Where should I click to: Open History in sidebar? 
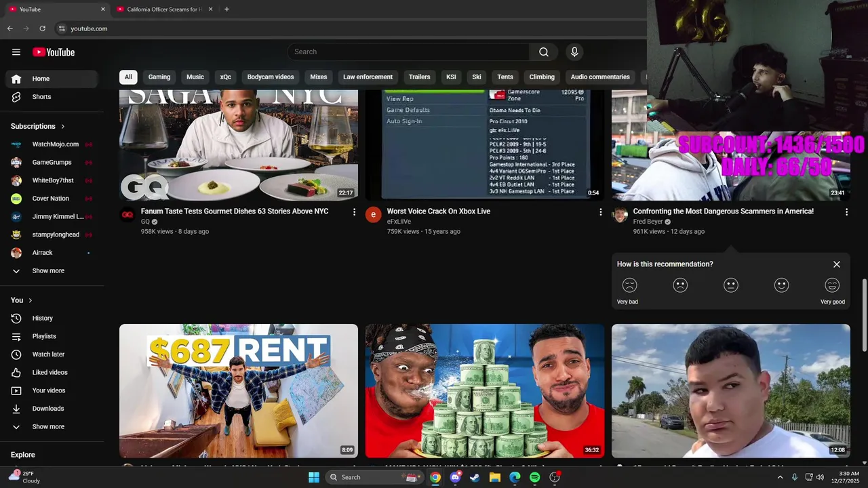point(52,318)
